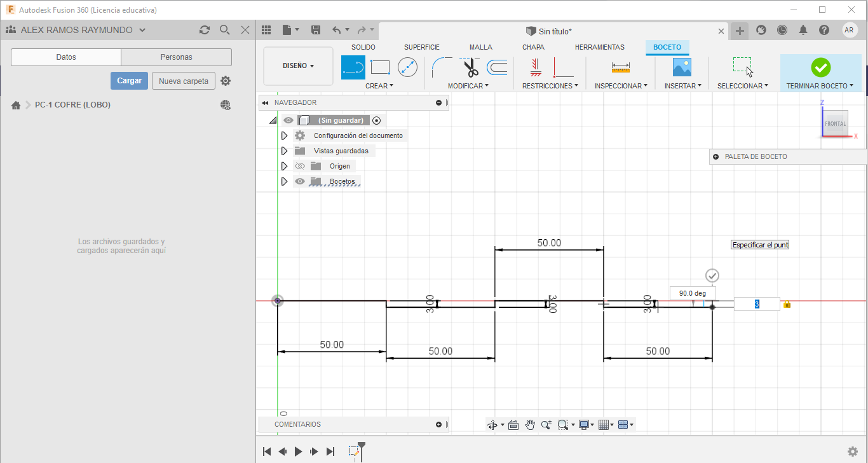Open the CREAR dropdown menu

(379, 86)
